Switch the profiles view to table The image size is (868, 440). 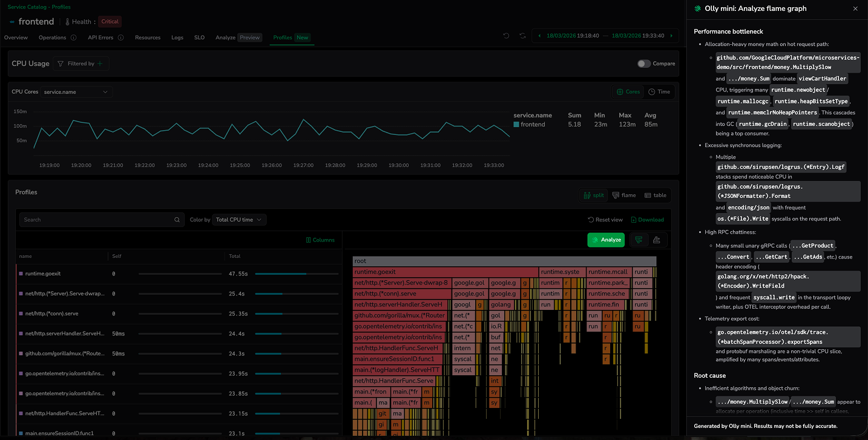click(x=655, y=195)
